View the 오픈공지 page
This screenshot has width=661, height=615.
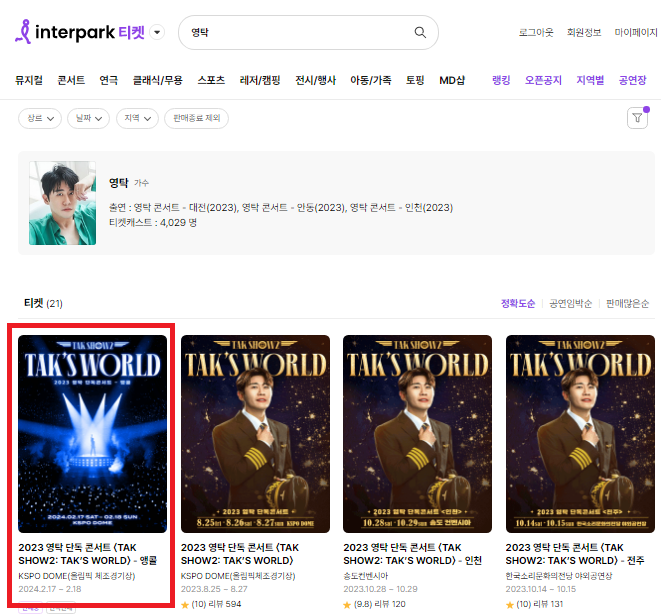[x=543, y=80]
